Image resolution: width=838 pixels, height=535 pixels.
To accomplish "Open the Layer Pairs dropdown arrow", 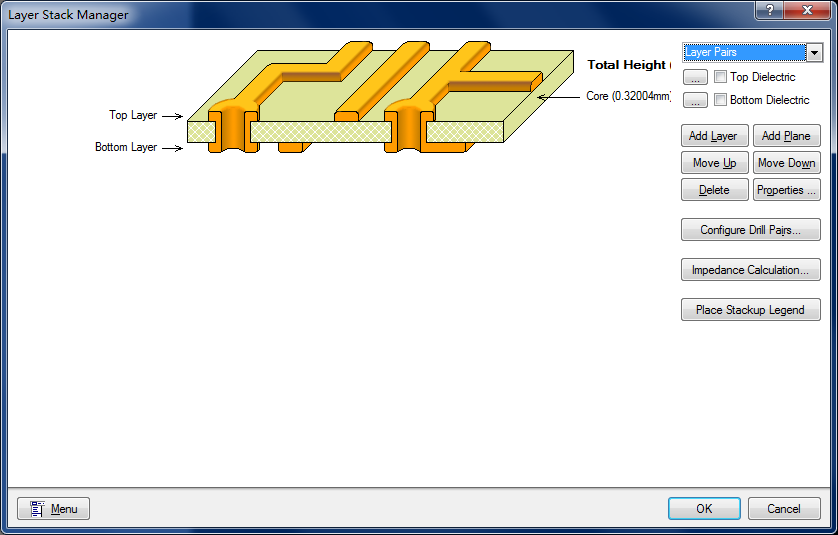I will [x=814, y=52].
